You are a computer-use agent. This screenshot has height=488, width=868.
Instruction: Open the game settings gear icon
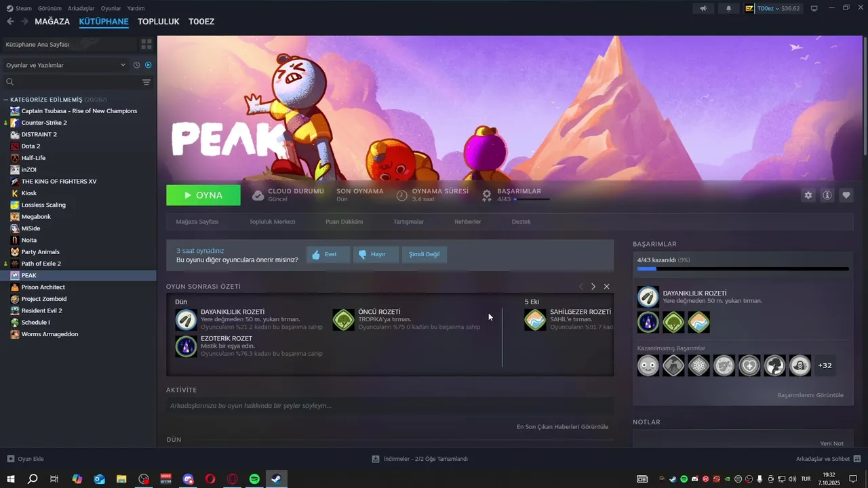point(808,195)
